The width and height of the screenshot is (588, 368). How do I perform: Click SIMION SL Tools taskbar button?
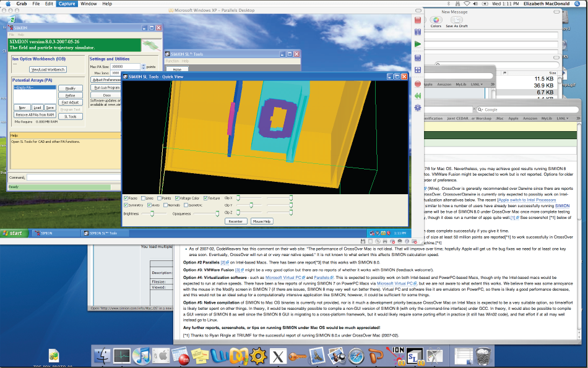[x=105, y=233]
